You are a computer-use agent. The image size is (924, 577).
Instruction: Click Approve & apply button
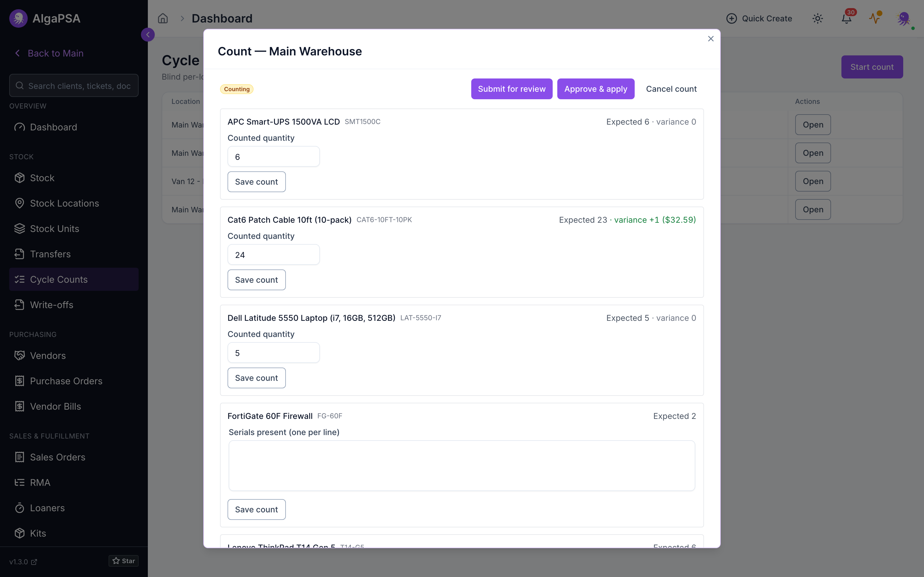click(x=596, y=89)
